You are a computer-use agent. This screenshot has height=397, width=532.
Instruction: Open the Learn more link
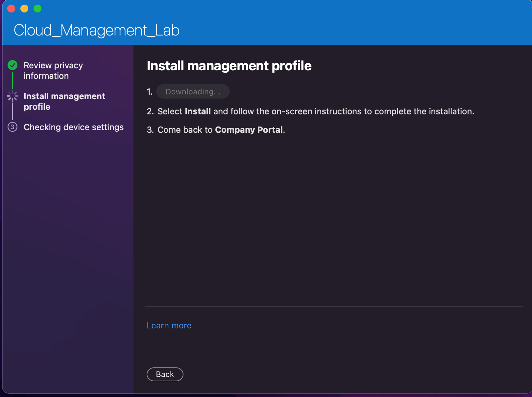click(169, 325)
